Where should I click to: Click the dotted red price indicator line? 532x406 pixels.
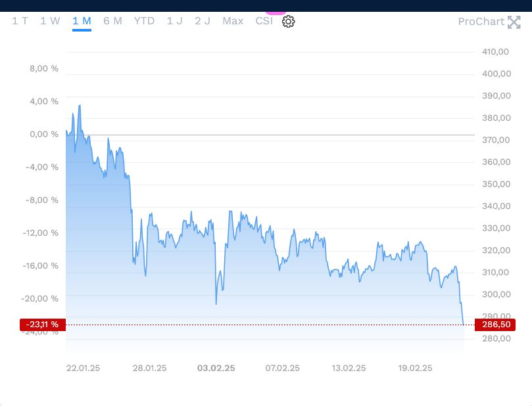coord(263,324)
